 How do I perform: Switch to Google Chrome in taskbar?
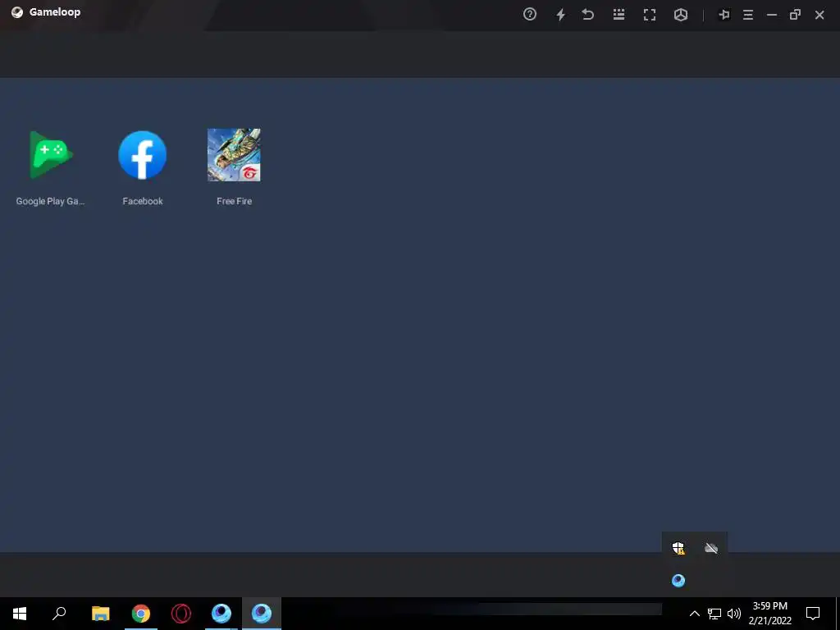tap(141, 614)
